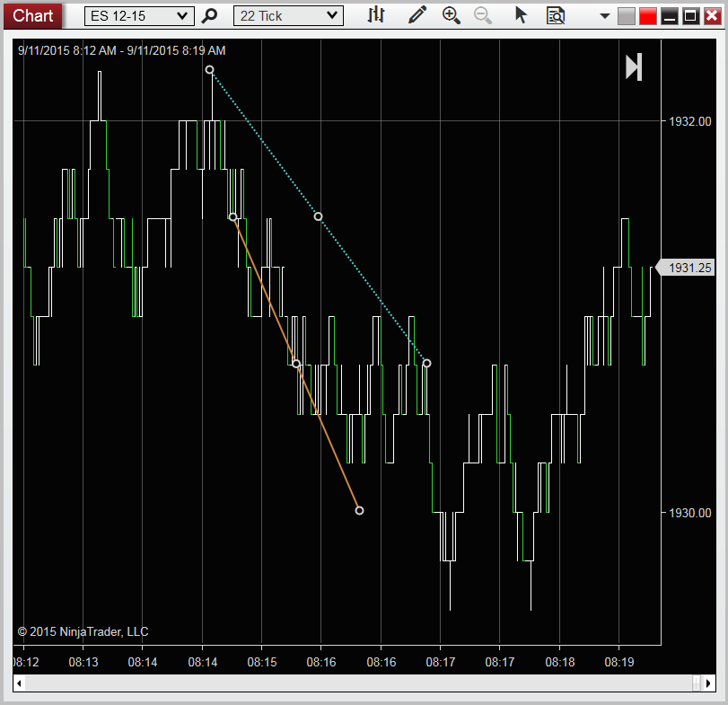
Task: Select the zoom in magnifier tool
Action: point(451,15)
